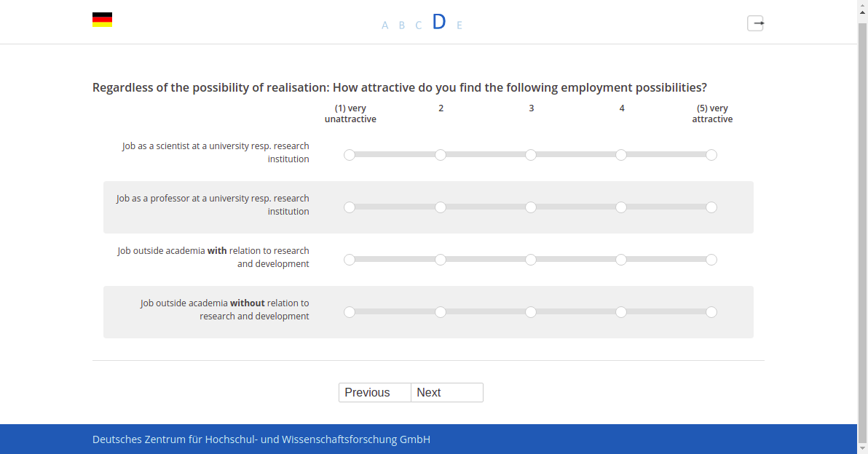The image size is (868, 454).
Task: Rate job with R&D relation as 3
Action: tap(530, 260)
